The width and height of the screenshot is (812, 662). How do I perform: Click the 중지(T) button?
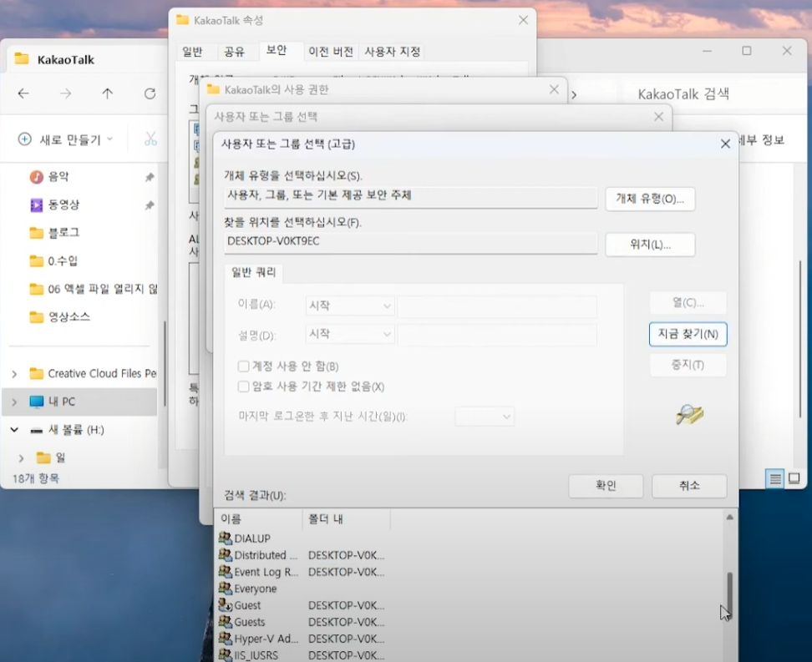click(x=688, y=365)
